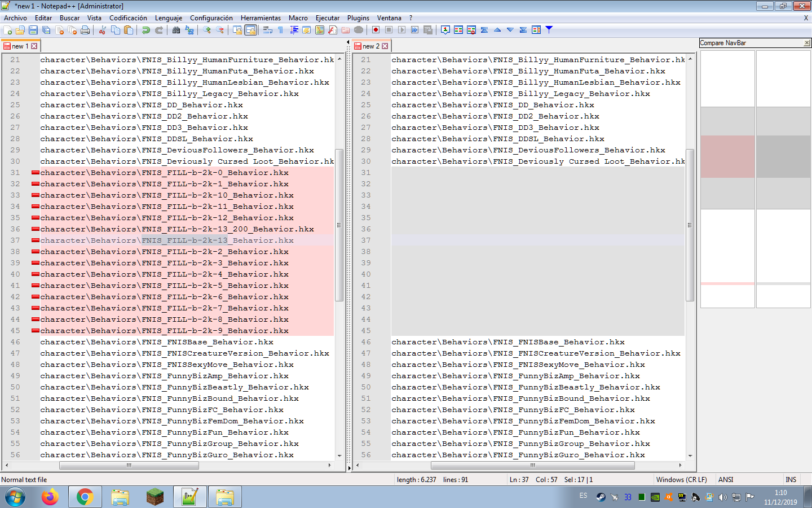Zoom out using the magnifier minus icon
The height and width of the screenshot is (508, 812).
(x=220, y=30)
